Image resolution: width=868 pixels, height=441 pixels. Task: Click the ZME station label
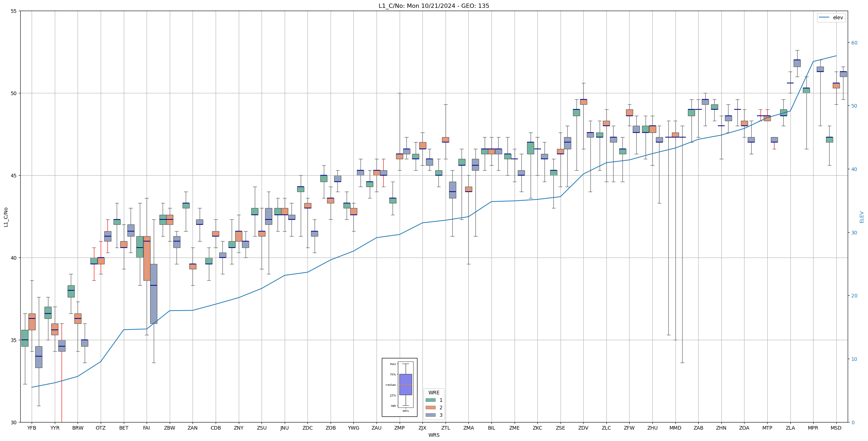pyautogui.click(x=515, y=428)
